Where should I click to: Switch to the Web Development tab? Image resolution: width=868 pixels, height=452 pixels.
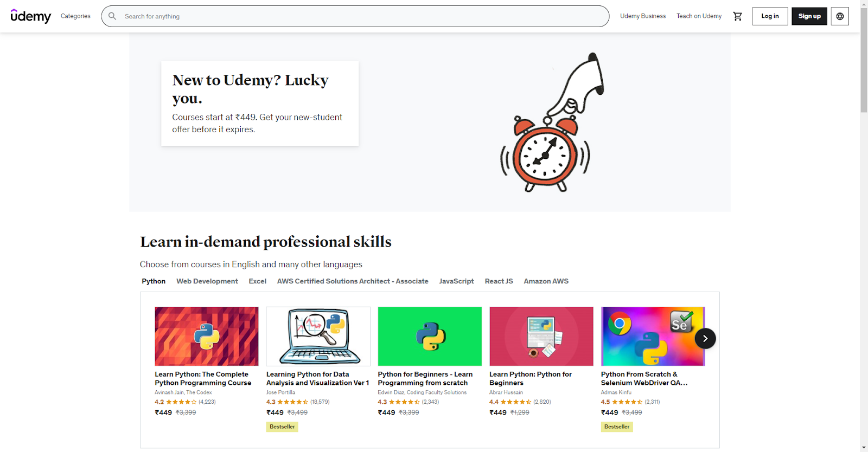click(207, 281)
